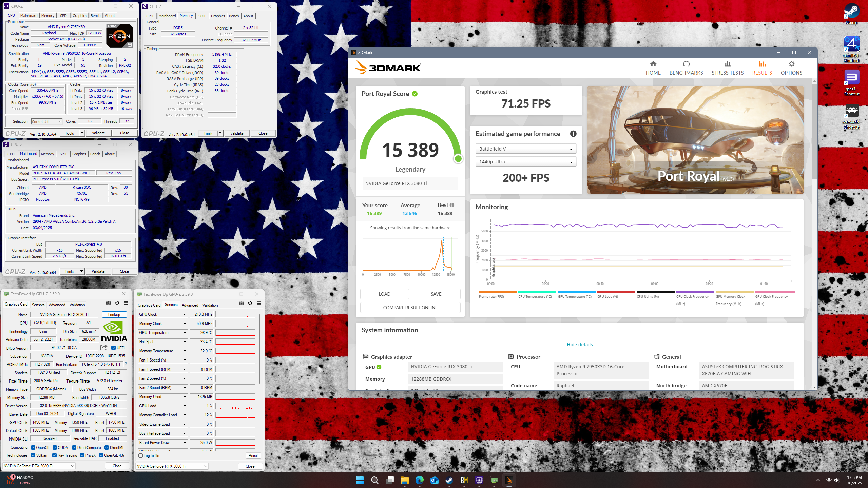The image size is (868, 488).
Task: Open GPU selector dropdown in left GPU-Z window
Action: pos(39,466)
